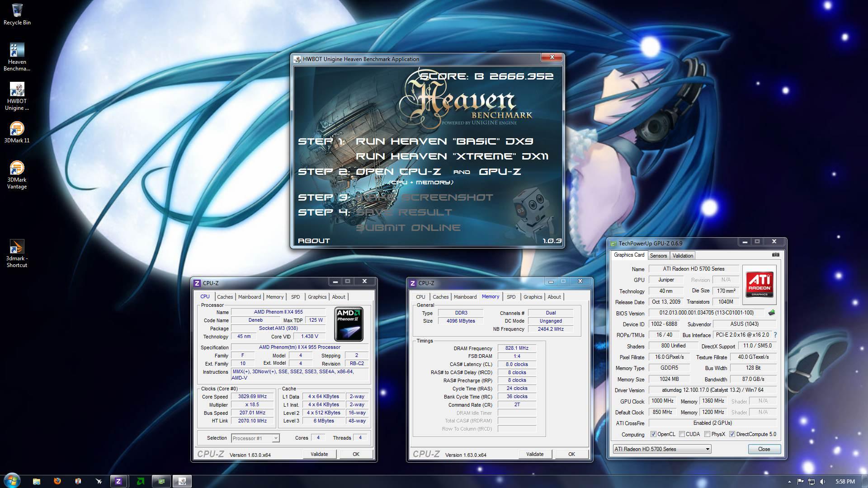Viewport: 868px width, 488px height.
Task: Click the DRAM Frequency value 828.1 MHz
Action: (517, 348)
